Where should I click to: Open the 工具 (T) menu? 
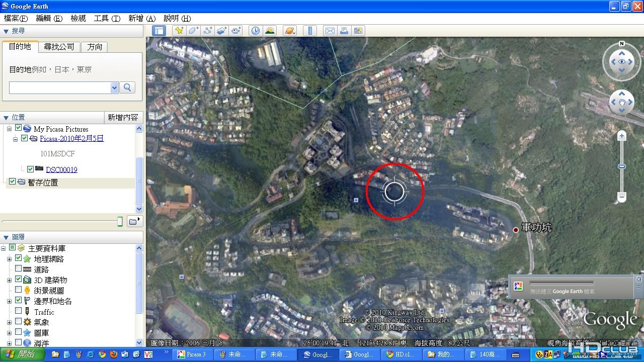(x=107, y=18)
